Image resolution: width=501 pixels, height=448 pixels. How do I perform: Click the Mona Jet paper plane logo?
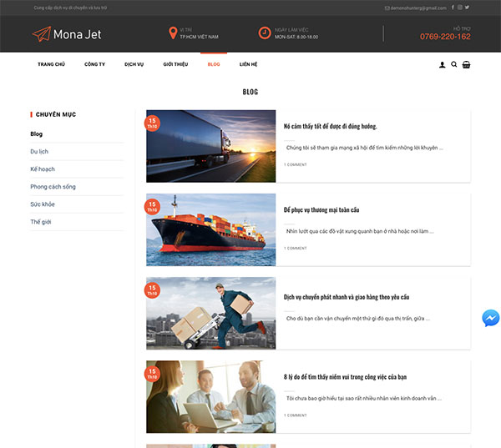click(42, 34)
